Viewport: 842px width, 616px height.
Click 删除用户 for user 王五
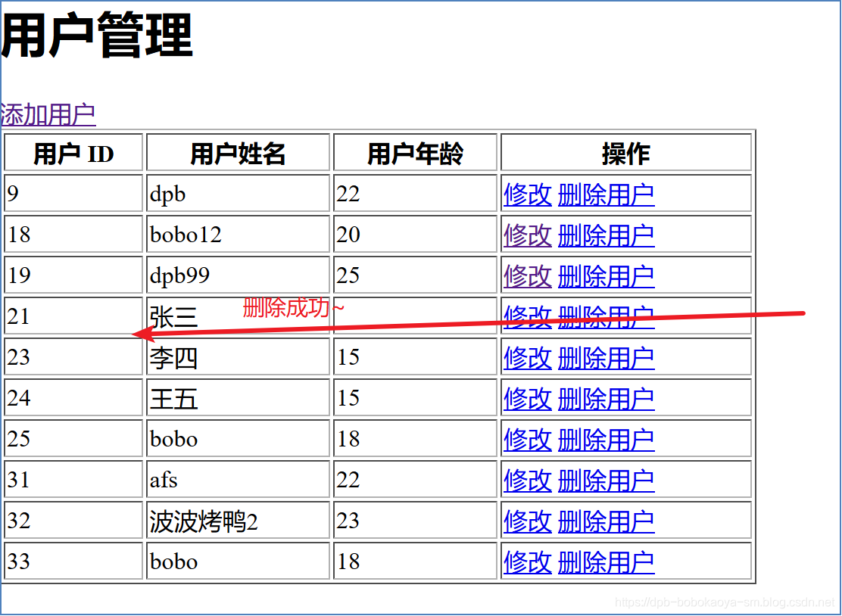tap(606, 398)
